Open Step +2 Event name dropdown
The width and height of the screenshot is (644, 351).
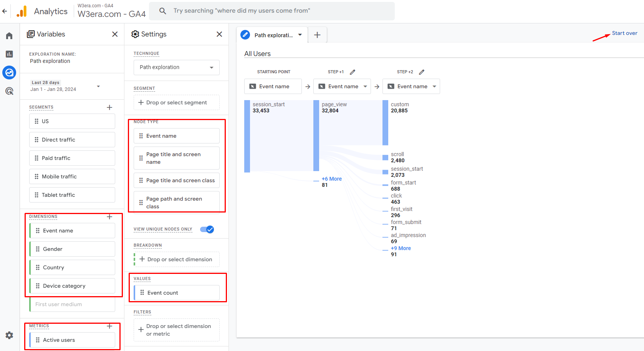411,86
